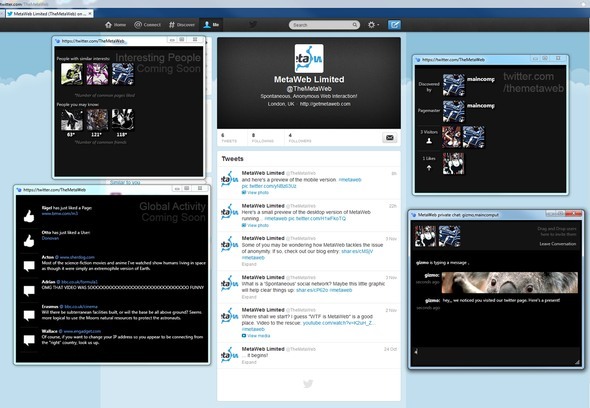This screenshot has height=408, width=590.
Task: Click first participant avatar in private chat
Action: coord(425,236)
